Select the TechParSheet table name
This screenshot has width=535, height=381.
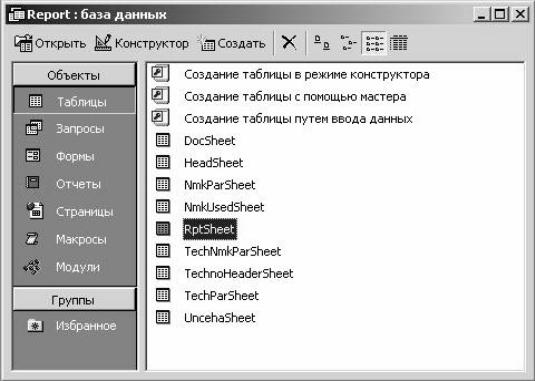(222, 296)
